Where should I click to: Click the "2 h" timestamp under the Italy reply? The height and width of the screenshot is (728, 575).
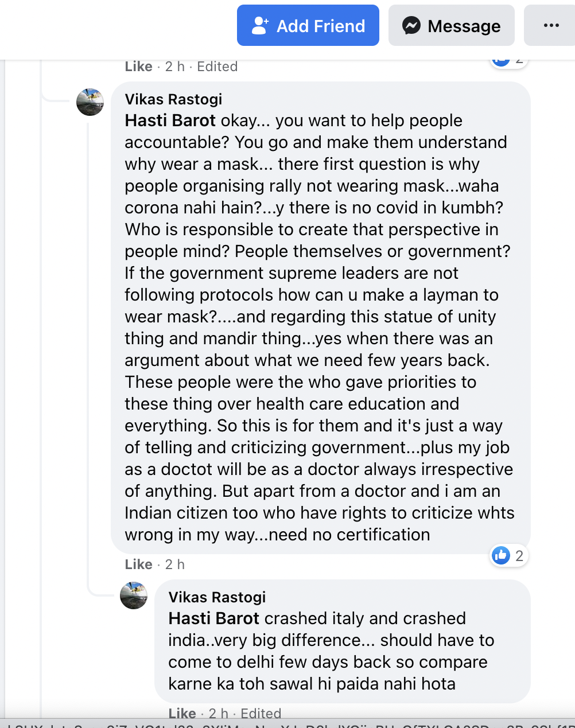pos(219,714)
